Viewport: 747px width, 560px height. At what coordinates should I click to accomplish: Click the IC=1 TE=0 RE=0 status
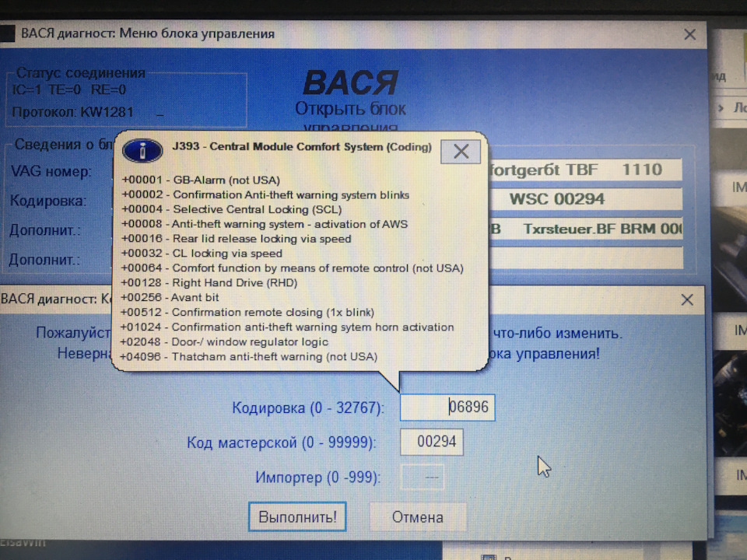point(69,89)
